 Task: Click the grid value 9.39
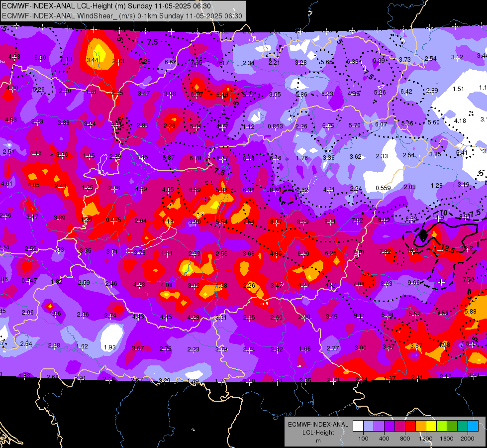(x=379, y=61)
